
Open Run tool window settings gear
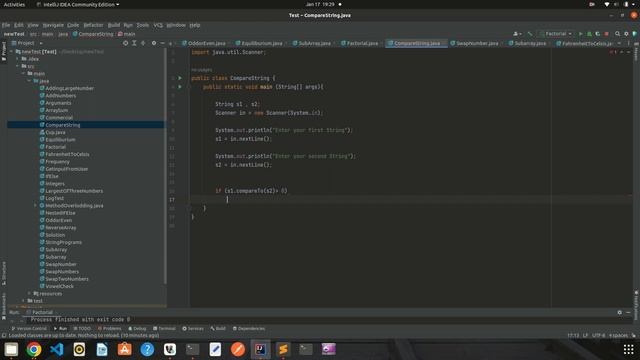620,312
